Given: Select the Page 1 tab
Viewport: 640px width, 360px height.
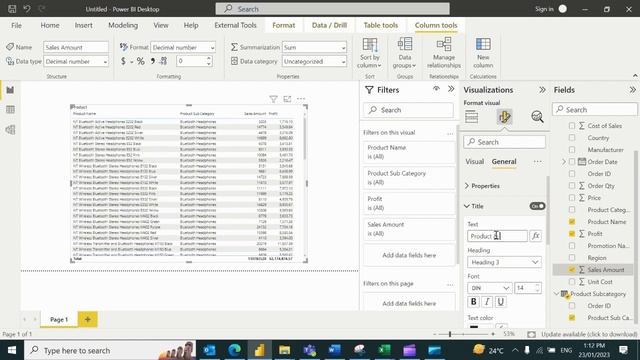Looking at the screenshot, I should [59, 319].
